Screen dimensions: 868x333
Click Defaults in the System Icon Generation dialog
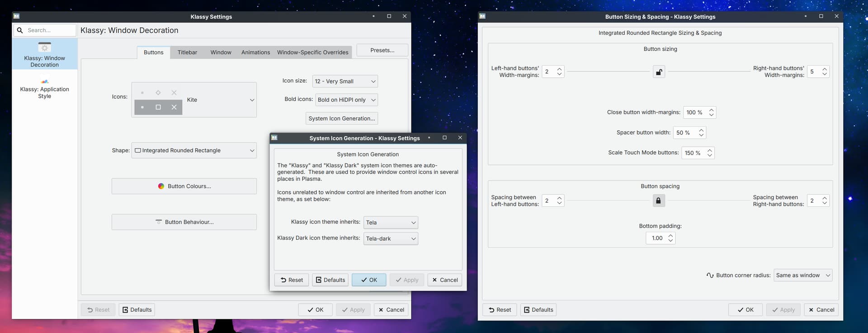330,280
